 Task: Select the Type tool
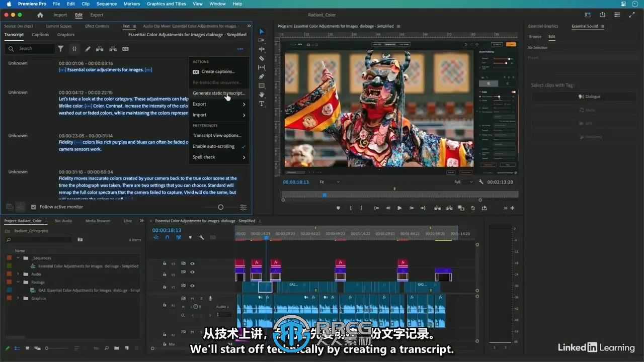pos(262,104)
